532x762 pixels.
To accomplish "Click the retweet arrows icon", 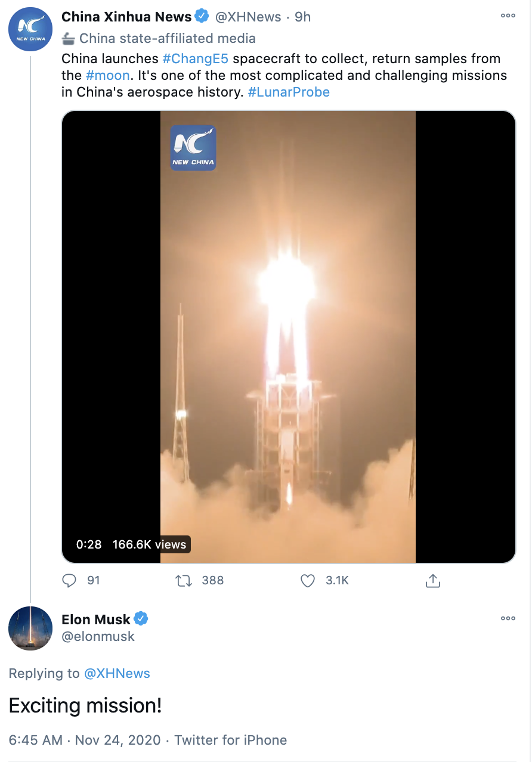I will (x=184, y=580).
